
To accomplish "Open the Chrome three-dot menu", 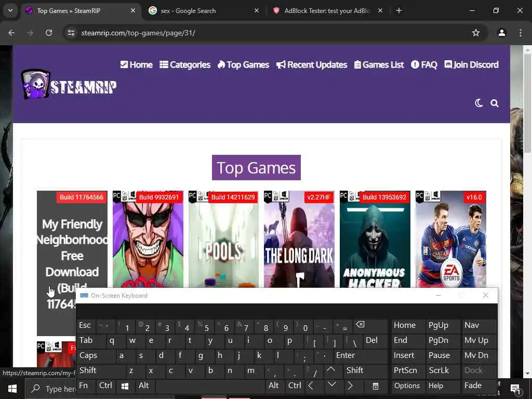I will [x=521, y=33].
